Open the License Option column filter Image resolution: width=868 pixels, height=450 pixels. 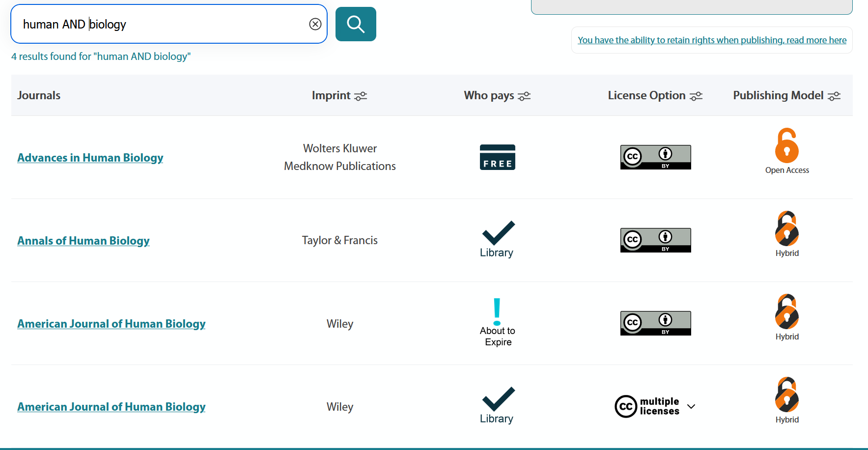coord(697,96)
